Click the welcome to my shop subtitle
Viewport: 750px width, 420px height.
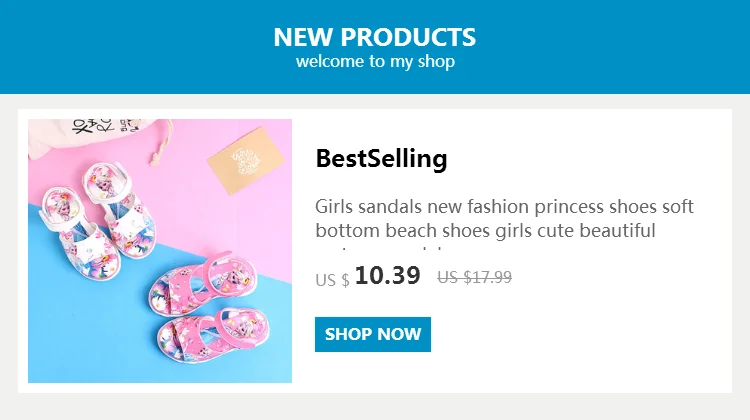tap(375, 62)
